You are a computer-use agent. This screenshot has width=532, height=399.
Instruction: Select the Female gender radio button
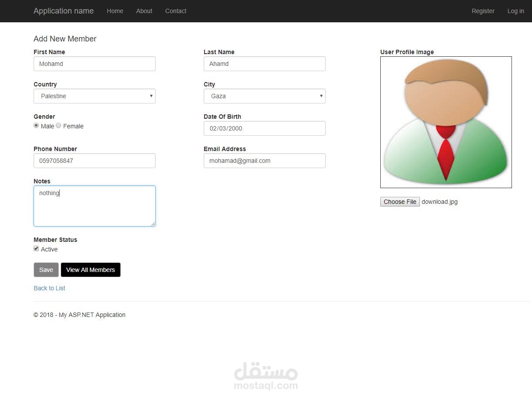point(58,126)
